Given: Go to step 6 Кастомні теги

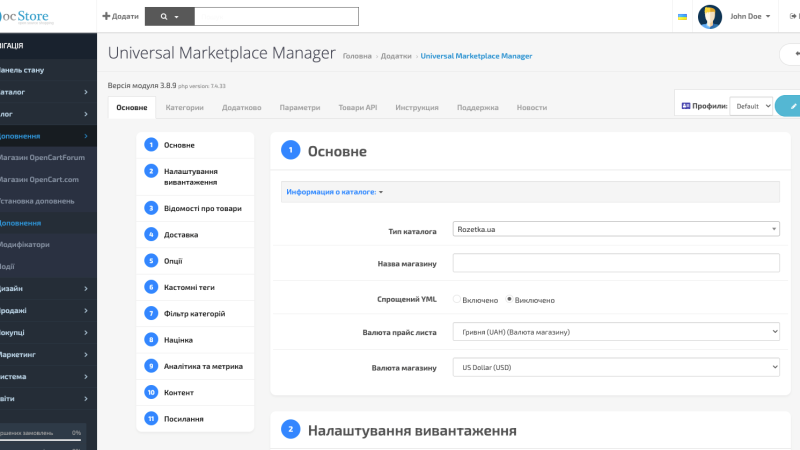Looking at the screenshot, I should [x=195, y=287].
